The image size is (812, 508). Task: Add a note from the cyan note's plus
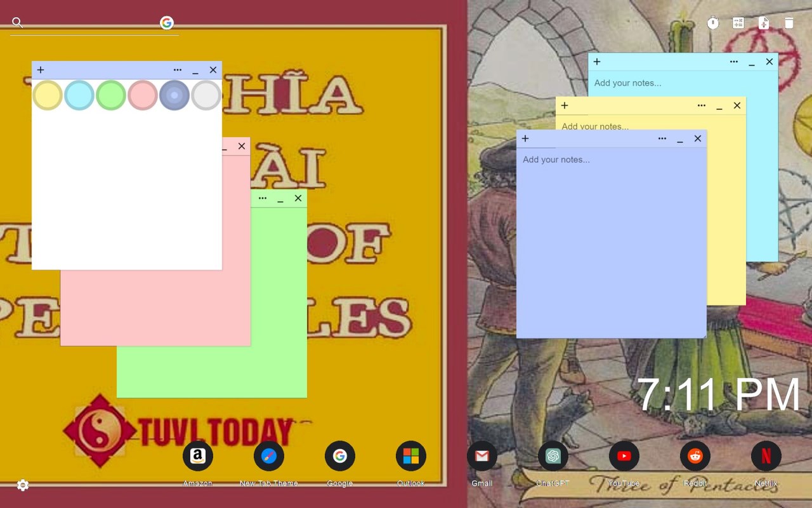click(x=597, y=62)
